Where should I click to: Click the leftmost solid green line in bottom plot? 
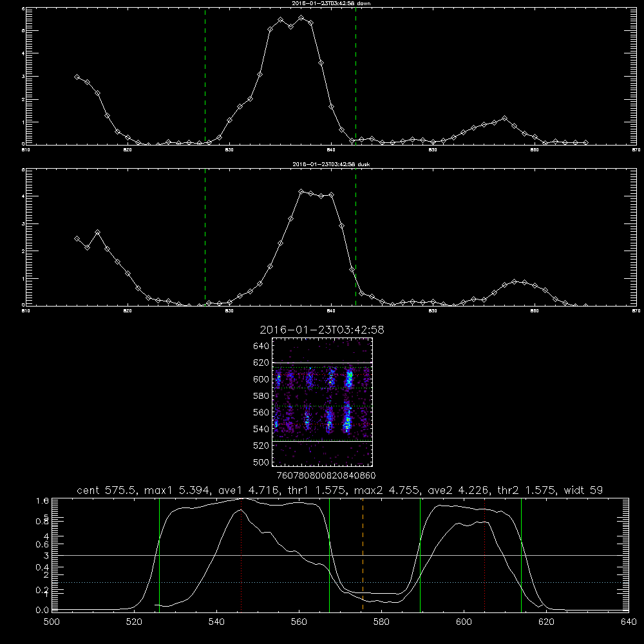[x=159, y=554]
